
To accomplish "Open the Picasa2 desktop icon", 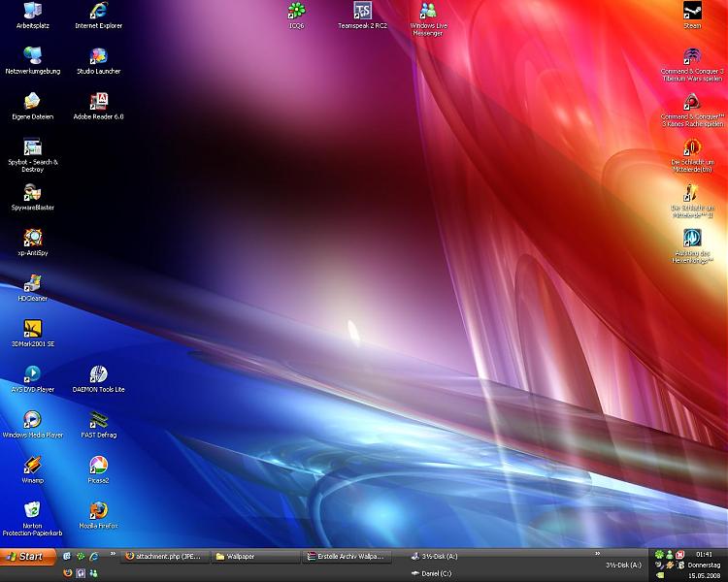I will point(98,465).
